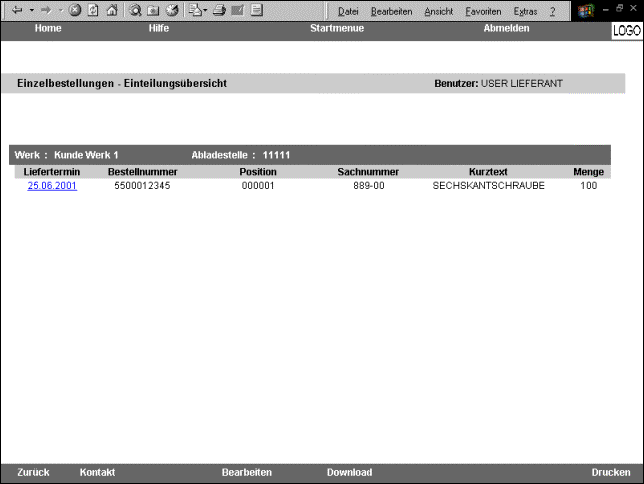The width and height of the screenshot is (644, 484).
Task: Click Drucken in the bottom bar
Action: tap(611, 472)
